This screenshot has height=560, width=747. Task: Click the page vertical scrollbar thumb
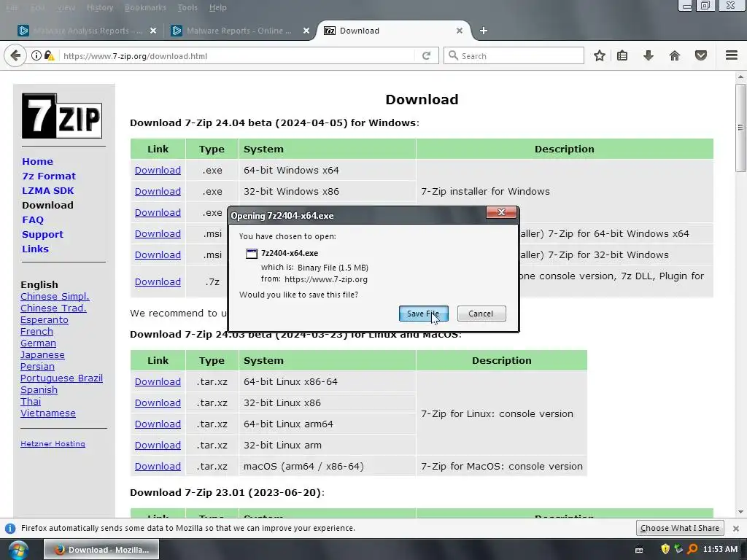tap(740, 128)
